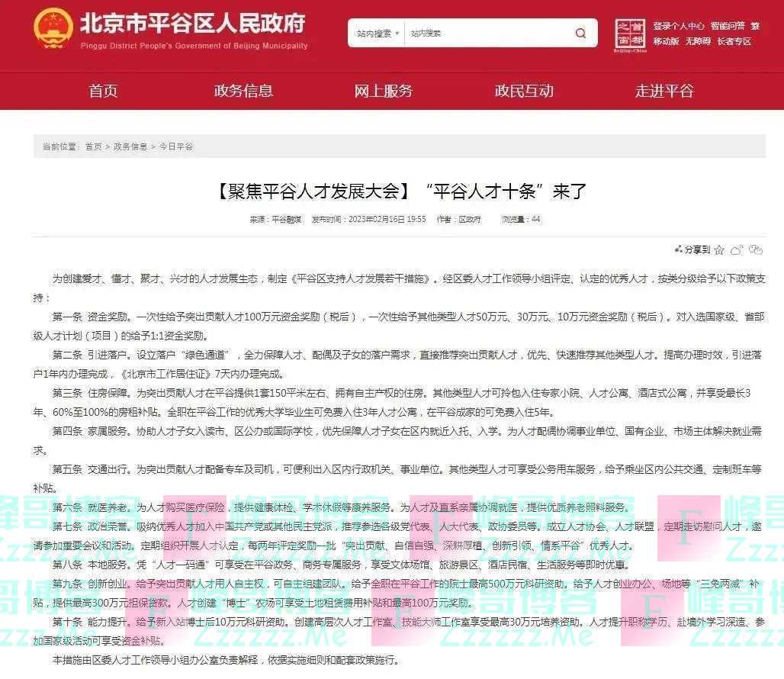Image resolution: width=784 pixels, height=679 pixels.
Task: Switch to 移动版 mobile version
Action: click(666, 41)
